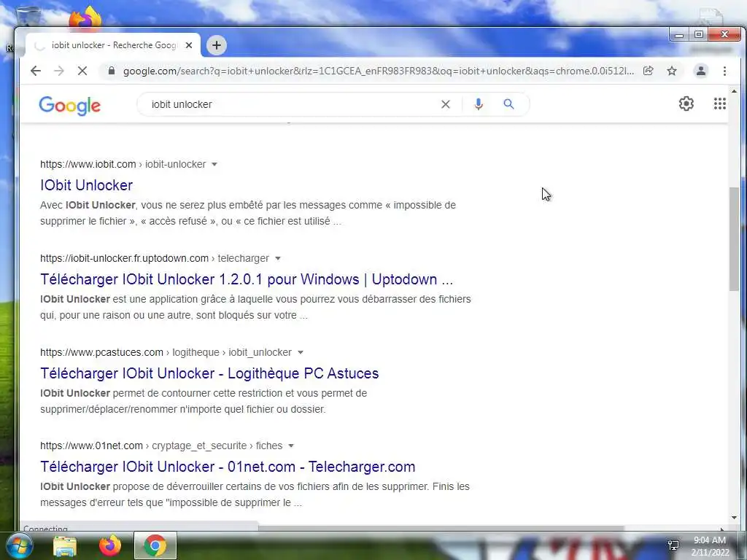The image size is (747, 560).
Task: Open the Windows Start menu orb
Action: click(19, 545)
